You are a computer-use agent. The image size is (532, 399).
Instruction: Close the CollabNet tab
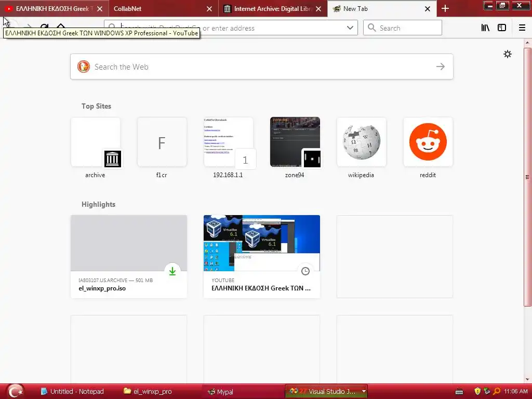209,9
